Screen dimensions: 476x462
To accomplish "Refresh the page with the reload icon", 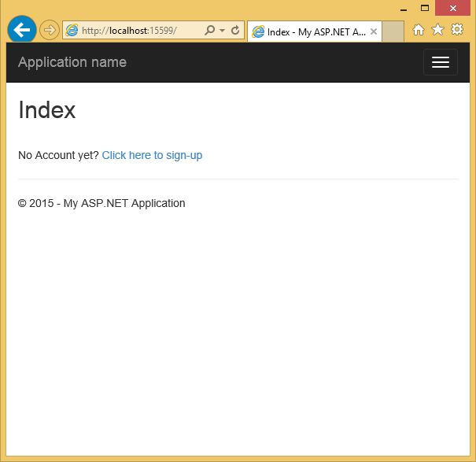I will [235, 30].
